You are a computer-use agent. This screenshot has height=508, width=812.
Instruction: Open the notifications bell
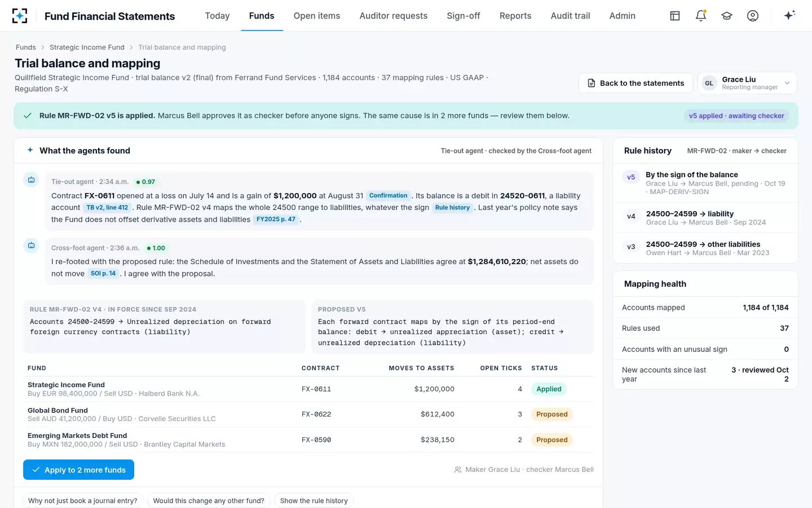701,16
